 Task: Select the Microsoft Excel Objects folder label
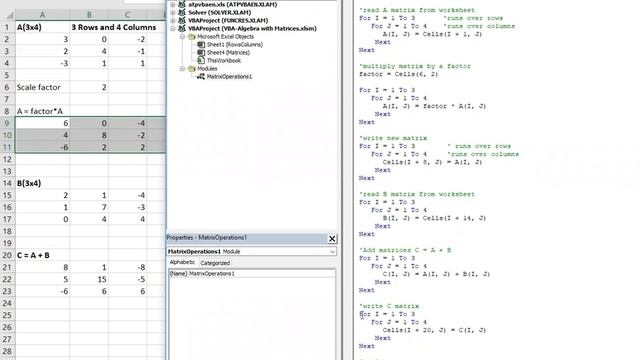coord(225,37)
